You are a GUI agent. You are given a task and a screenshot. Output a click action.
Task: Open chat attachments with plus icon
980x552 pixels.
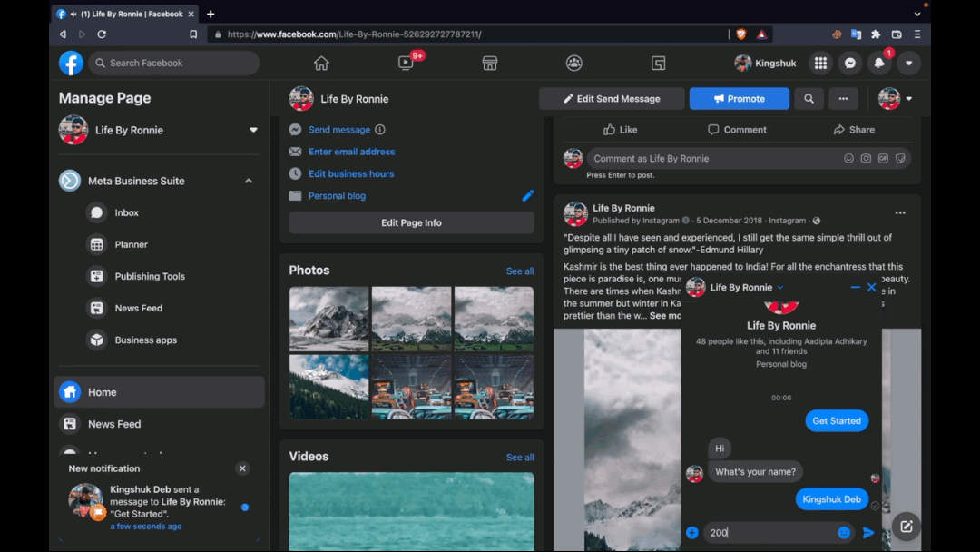click(x=691, y=533)
